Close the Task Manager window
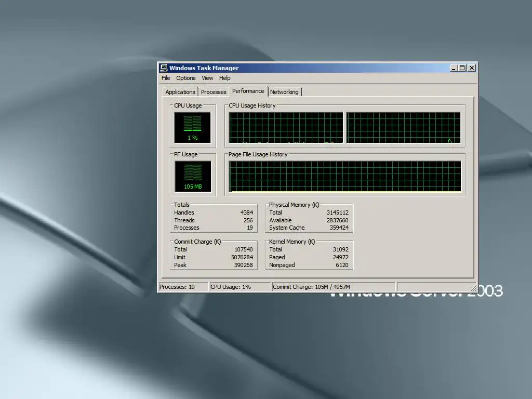 (x=472, y=68)
